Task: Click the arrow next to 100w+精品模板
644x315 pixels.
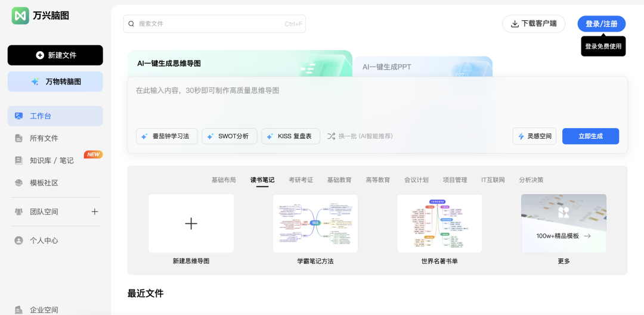Action: click(x=587, y=236)
